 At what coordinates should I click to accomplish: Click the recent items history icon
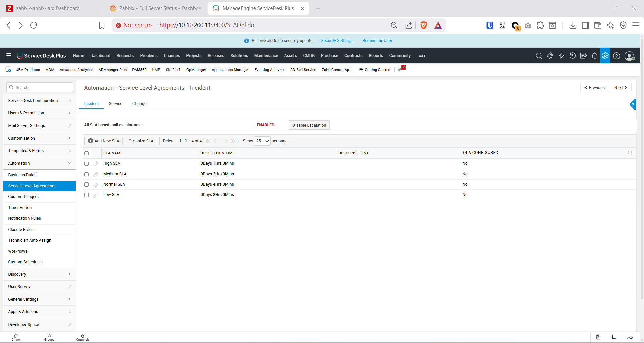(572, 56)
